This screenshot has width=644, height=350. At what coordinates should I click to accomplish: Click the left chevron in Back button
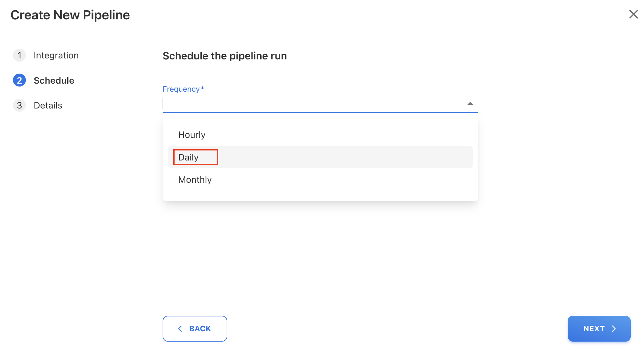pos(180,329)
